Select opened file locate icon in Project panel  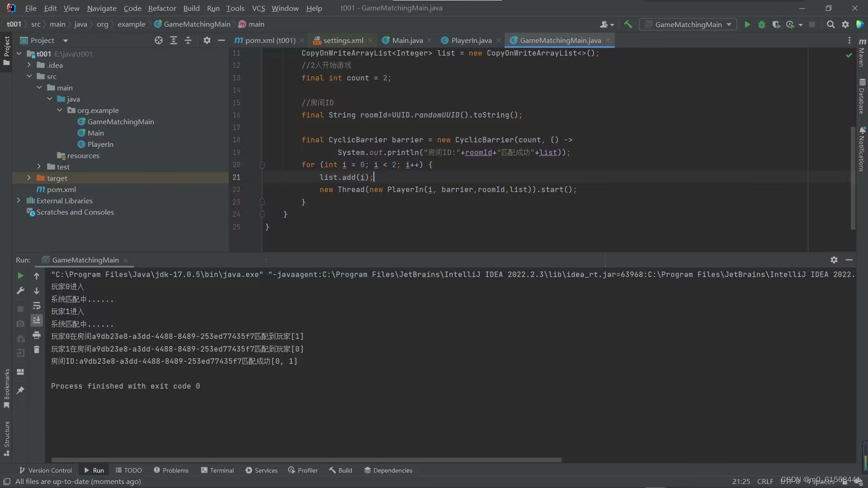[x=158, y=40]
